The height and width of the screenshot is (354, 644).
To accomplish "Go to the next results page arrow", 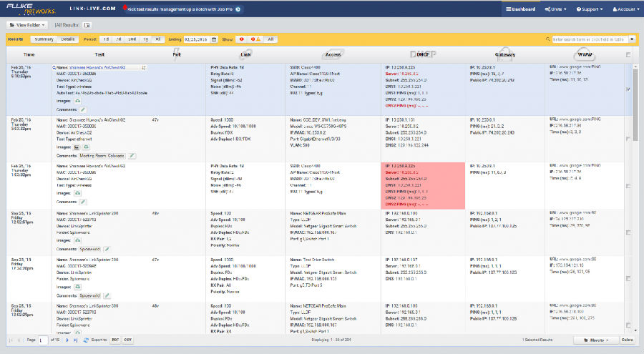I will 67,340.
